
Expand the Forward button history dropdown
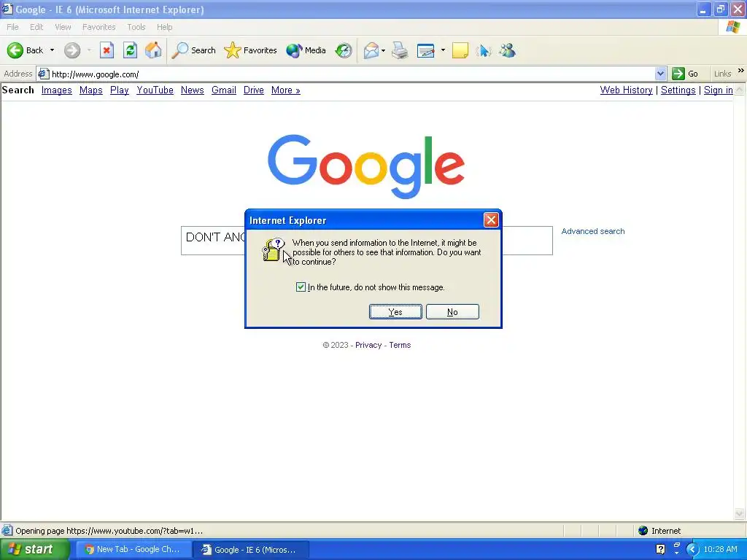click(89, 50)
